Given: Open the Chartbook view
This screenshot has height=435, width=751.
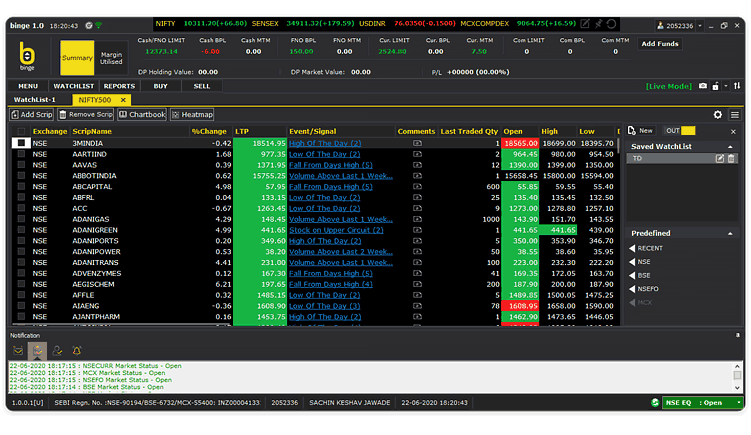Looking at the screenshot, I should 142,114.
